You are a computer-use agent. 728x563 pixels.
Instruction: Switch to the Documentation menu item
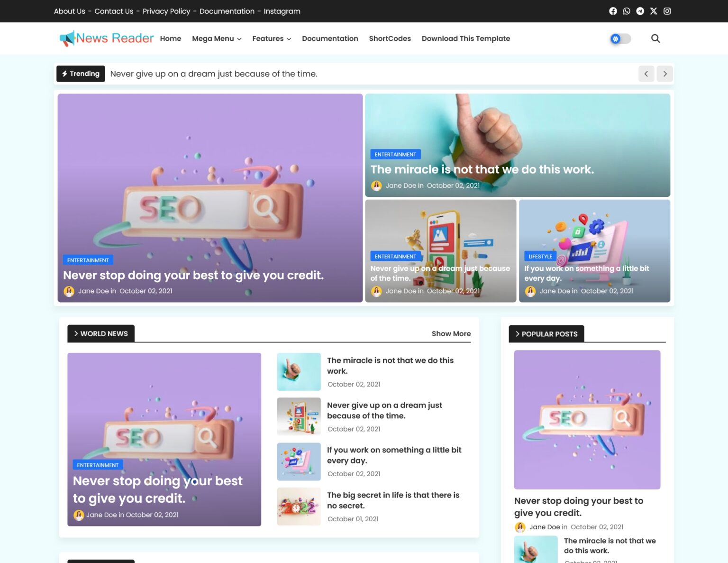(x=330, y=38)
